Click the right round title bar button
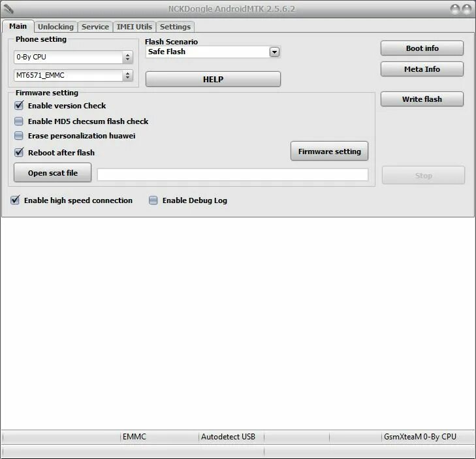 pyautogui.click(x=467, y=9)
